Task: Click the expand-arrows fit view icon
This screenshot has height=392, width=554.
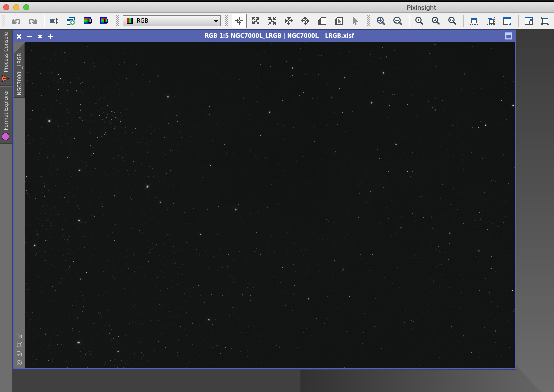Action: click(x=256, y=21)
